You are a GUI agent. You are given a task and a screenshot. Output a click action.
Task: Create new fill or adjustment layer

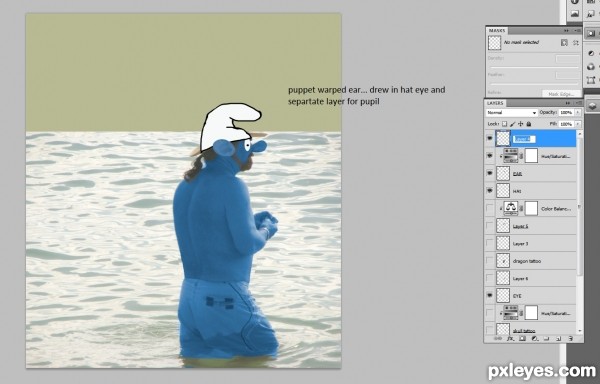(x=535, y=338)
